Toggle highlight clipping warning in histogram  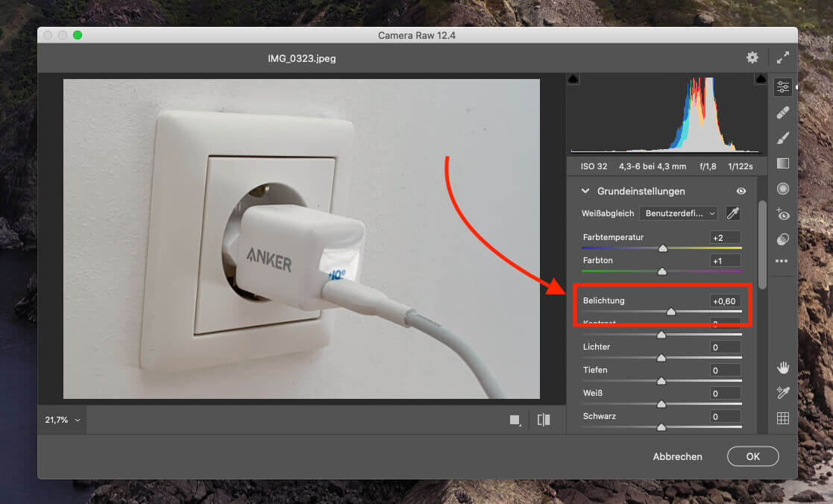point(760,79)
